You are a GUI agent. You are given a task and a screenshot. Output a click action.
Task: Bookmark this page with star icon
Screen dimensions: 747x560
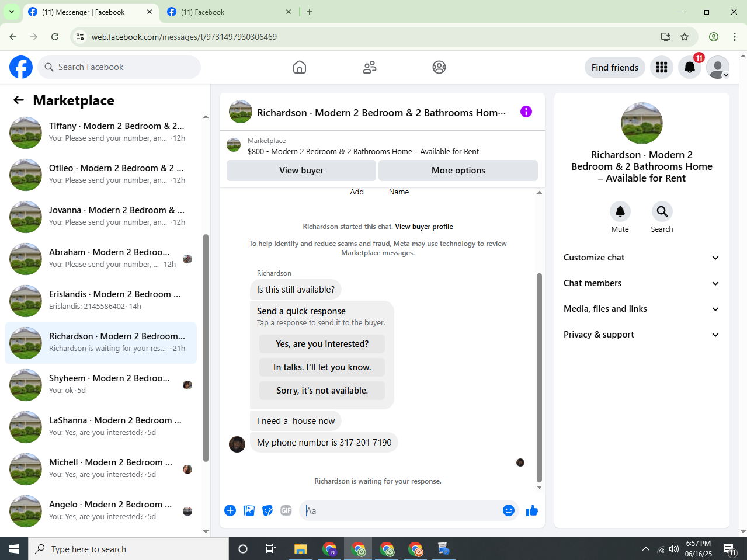click(x=685, y=37)
